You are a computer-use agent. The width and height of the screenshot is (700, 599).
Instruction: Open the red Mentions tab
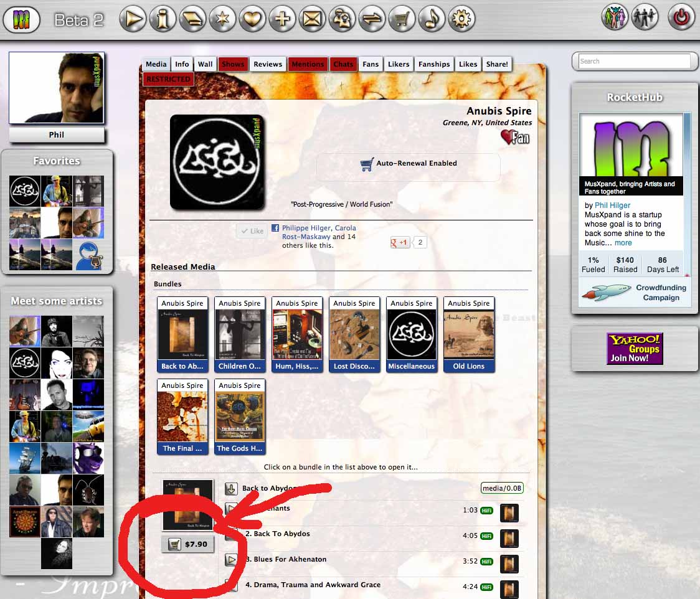coord(308,64)
